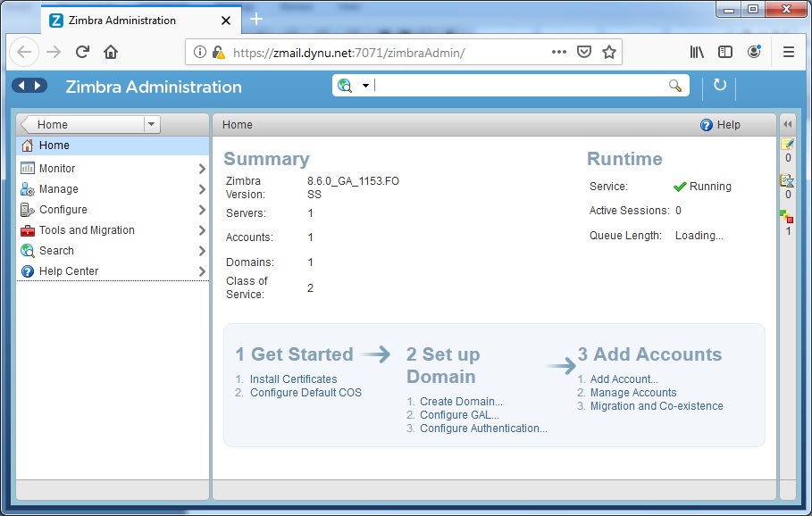Show site information for the connection

click(199, 53)
